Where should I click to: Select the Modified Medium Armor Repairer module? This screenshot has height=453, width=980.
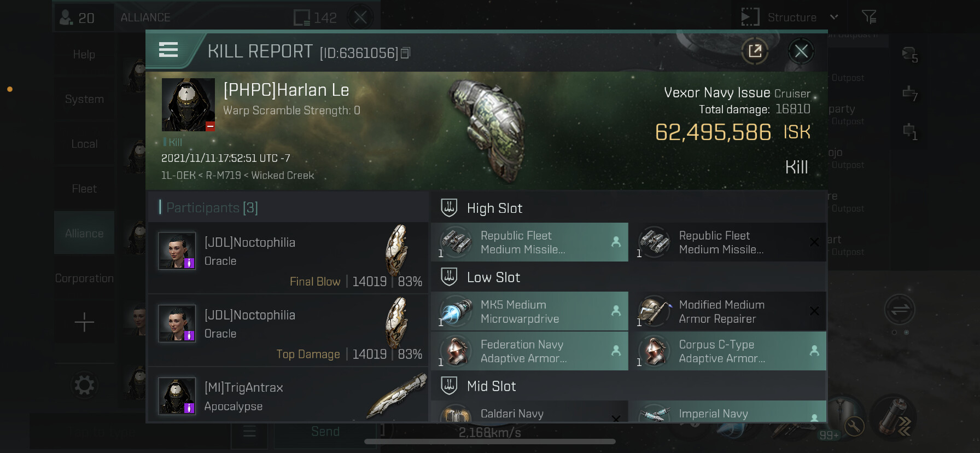click(x=728, y=311)
